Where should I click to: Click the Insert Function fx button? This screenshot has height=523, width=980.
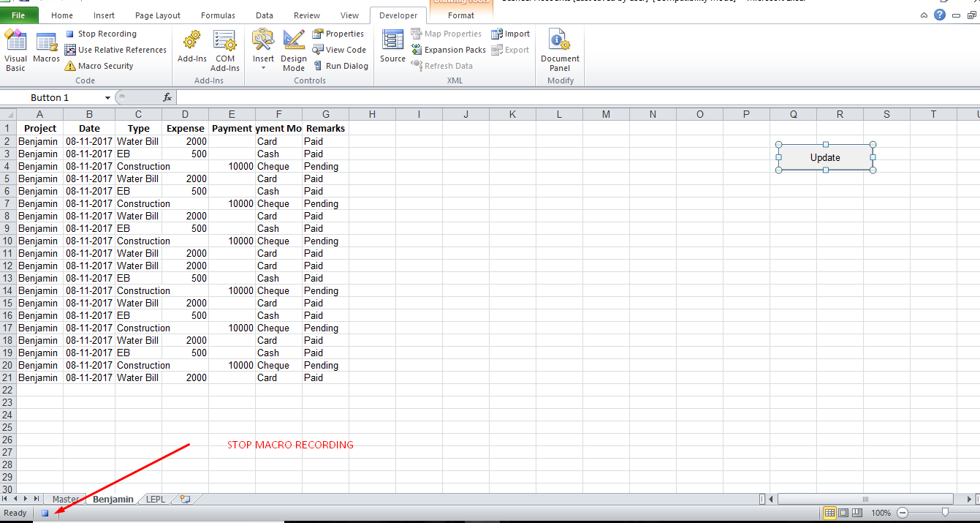coord(167,97)
